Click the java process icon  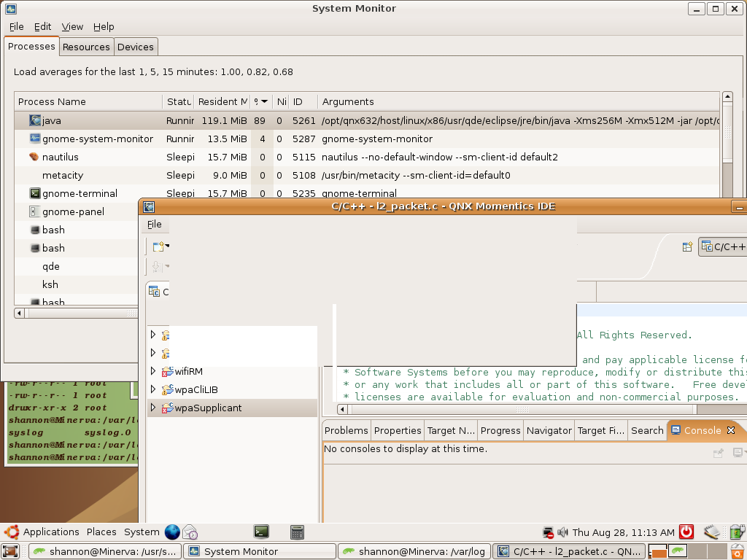[x=34, y=120]
